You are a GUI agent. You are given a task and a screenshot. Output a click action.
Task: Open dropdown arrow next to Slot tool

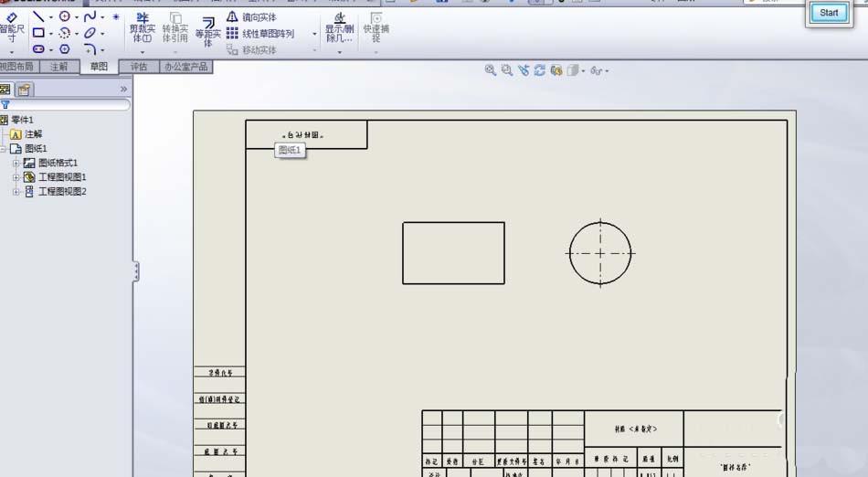tap(50, 50)
